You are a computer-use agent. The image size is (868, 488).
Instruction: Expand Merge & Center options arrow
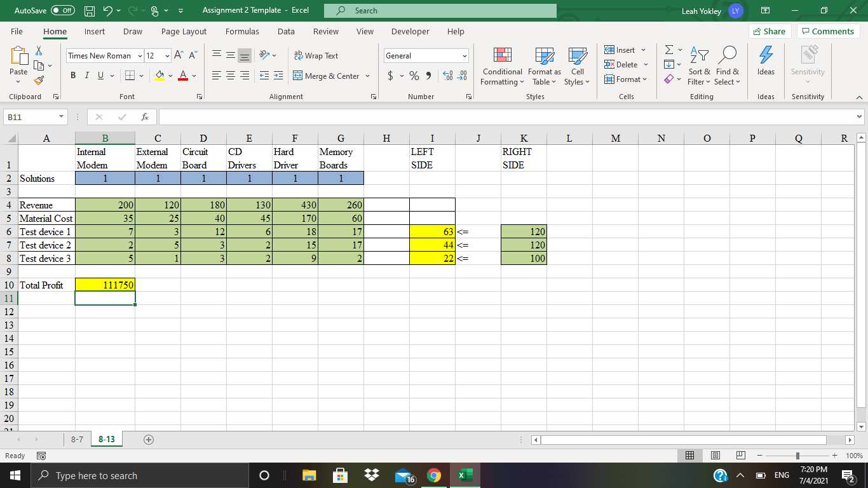(x=367, y=76)
